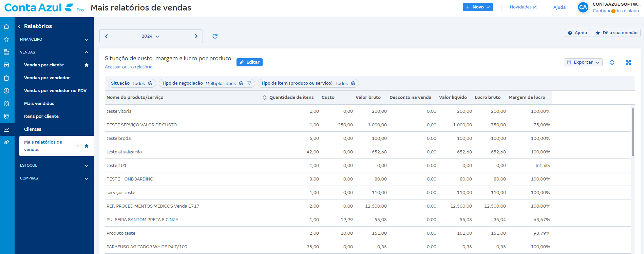Click the Tipo de negociação funnel filter icon

click(x=249, y=83)
